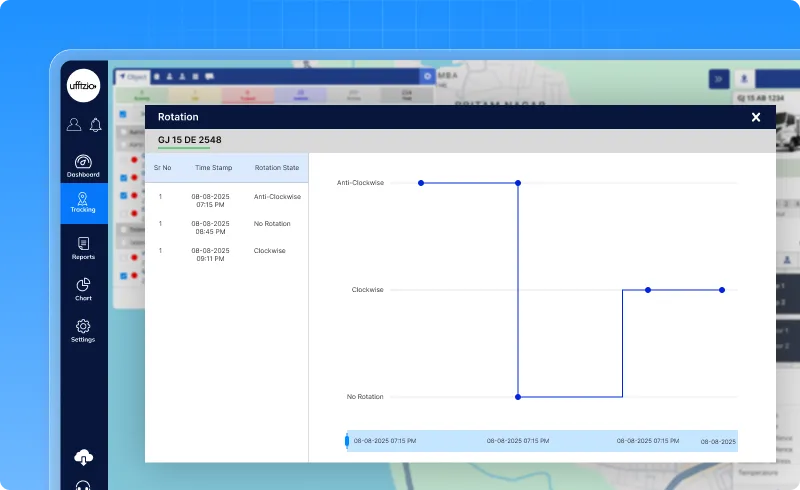Open the Chart section
The image size is (800, 490).
tap(83, 288)
